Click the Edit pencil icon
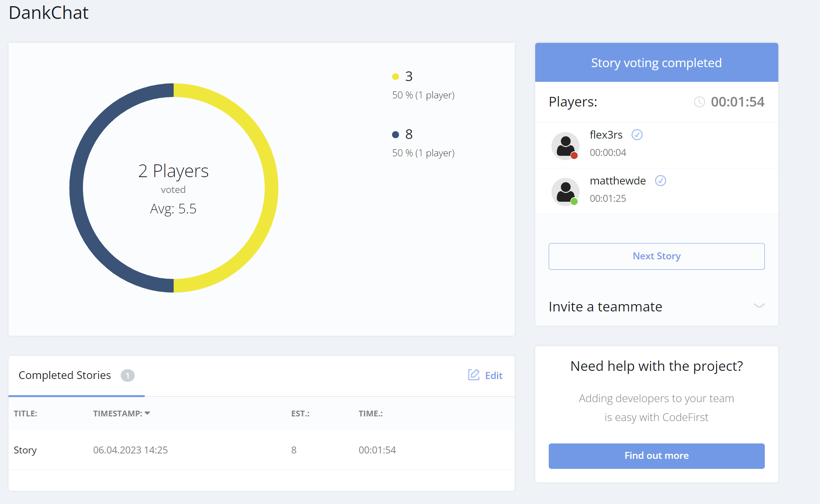The width and height of the screenshot is (820, 504). click(473, 375)
